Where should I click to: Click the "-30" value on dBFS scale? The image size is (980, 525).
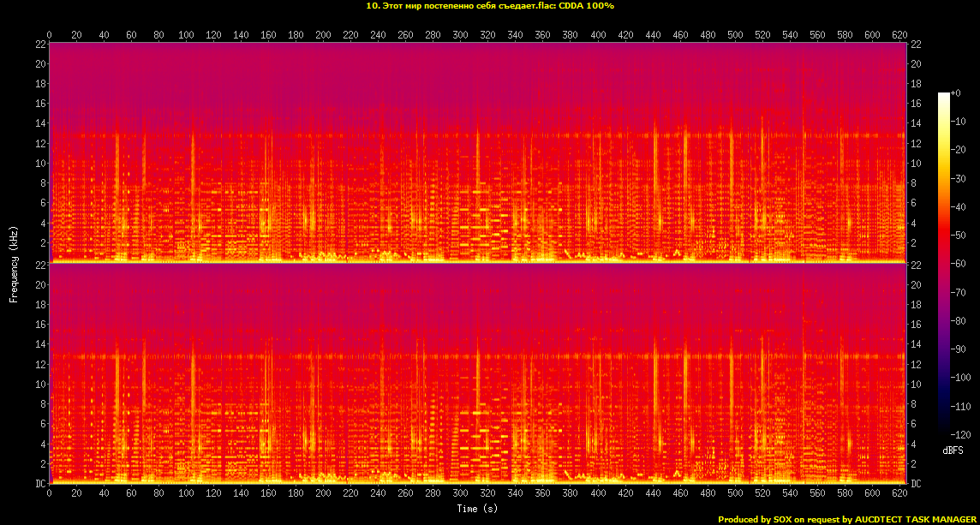click(958, 178)
